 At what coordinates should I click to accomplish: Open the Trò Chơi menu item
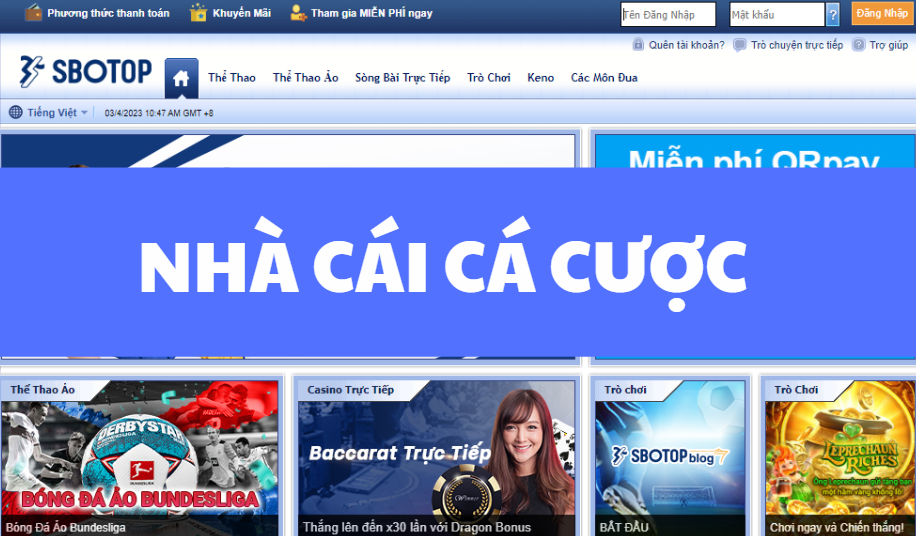(x=489, y=78)
